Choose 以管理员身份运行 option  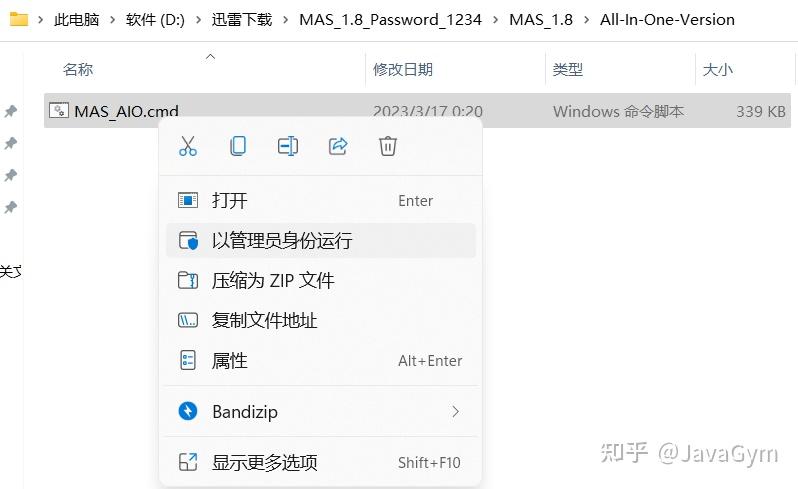321,240
